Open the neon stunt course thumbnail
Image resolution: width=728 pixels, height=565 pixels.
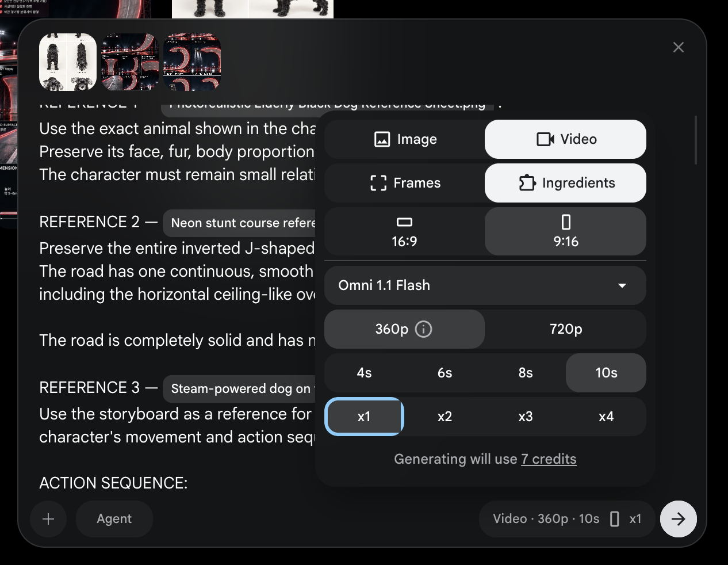tap(130, 62)
